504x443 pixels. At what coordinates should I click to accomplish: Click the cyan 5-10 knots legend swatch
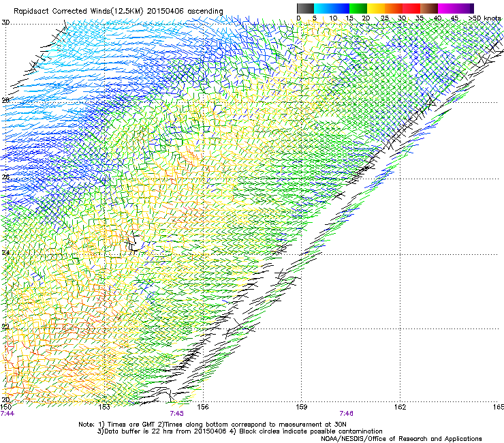(x=323, y=8)
